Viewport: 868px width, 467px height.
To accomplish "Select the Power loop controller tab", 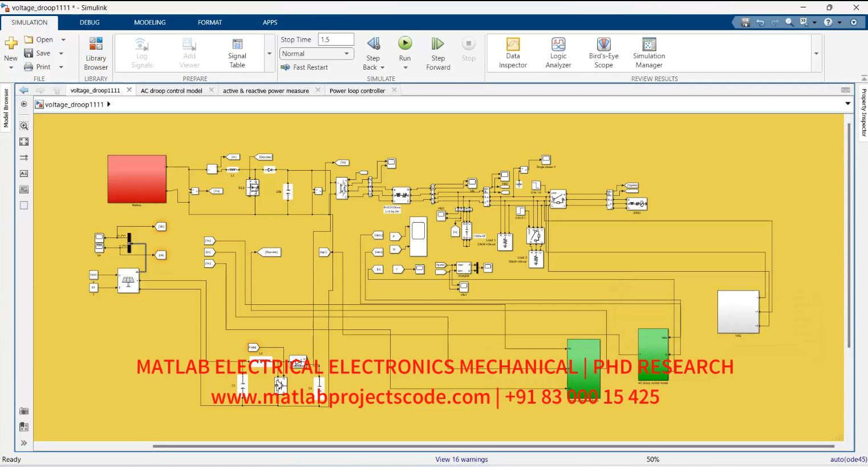I will pyautogui.click(x=358, y=90).
